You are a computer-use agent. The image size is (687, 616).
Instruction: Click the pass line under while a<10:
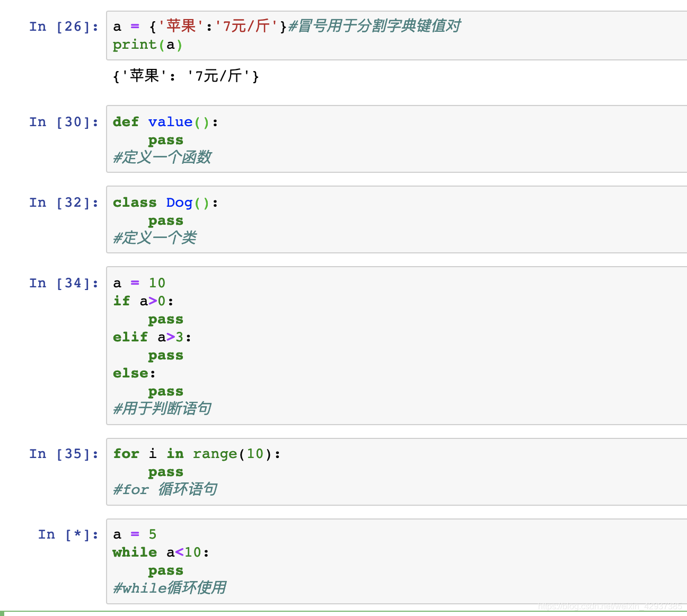(166, 571)
